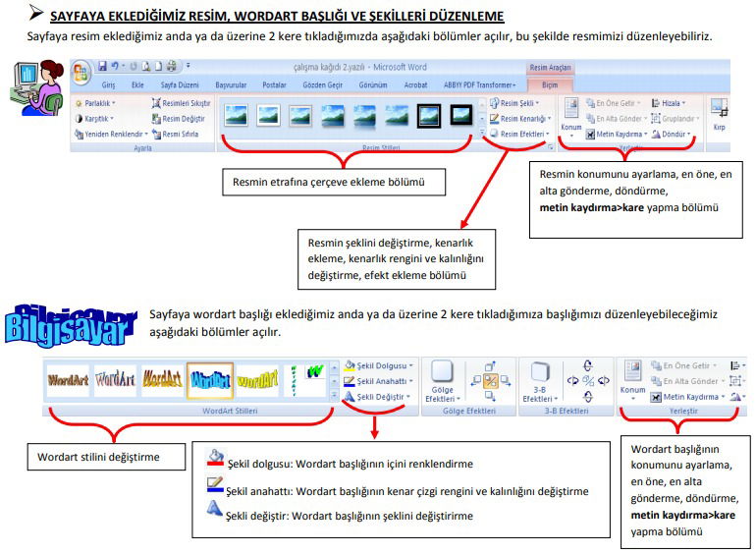Choose the yellow WordArt style thumbnail

[257, 381]
